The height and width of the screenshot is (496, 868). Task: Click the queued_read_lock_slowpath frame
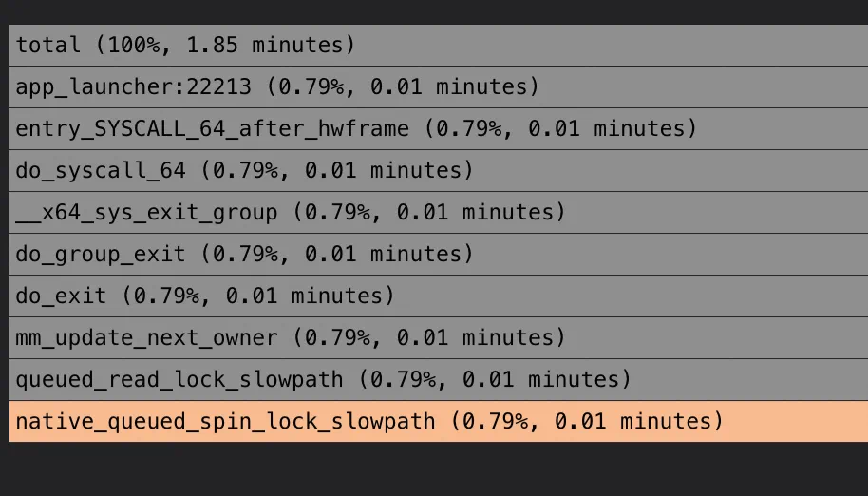(x=439, y=379)
